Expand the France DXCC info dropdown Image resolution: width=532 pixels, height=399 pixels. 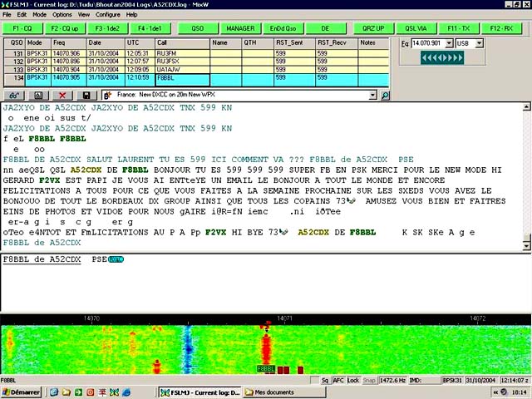click(x=373, y=96)
